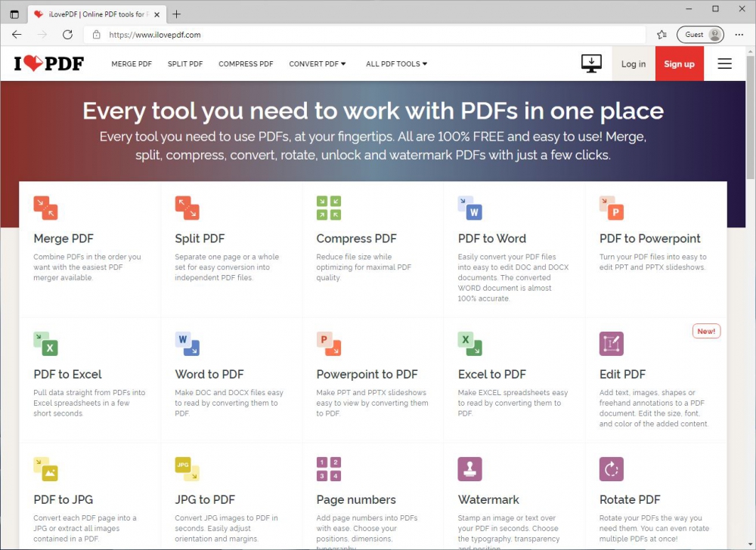Click the PDF to Word icon
Viewport: 756px width, 550px height.
pyautogui.click(x=470, y=208)
